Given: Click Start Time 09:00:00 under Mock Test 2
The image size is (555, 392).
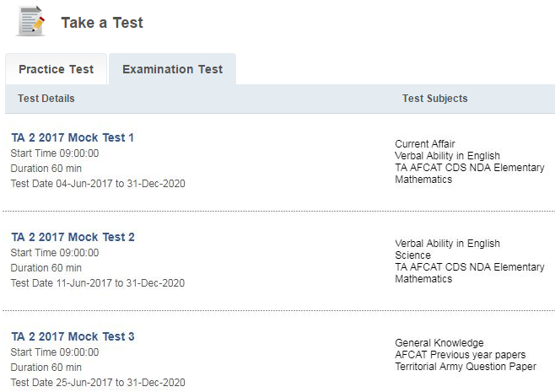Looking at the screenshot, I should click(x=55, y=253).
